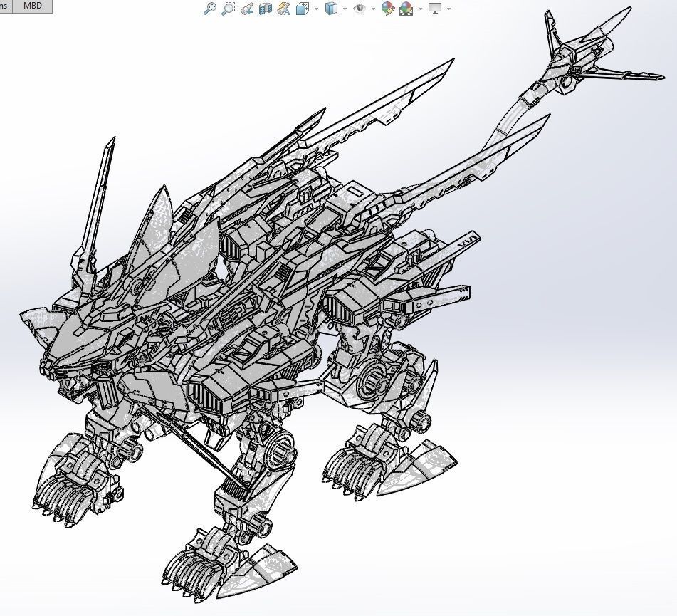
Task: Click the Previous View icon
Action: point(247,9)
